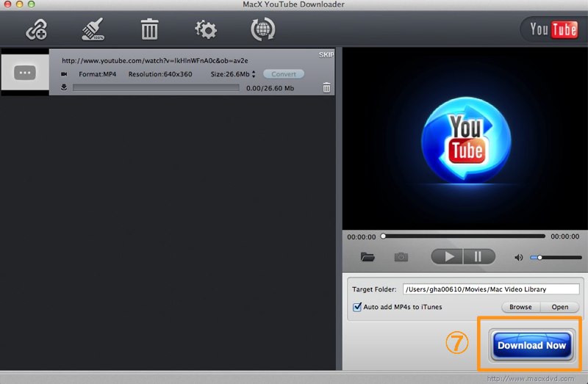The height and width of the screenshot is (384, 588).
Task: Click the video thumbnail placeholder
Action: (25, 72)
